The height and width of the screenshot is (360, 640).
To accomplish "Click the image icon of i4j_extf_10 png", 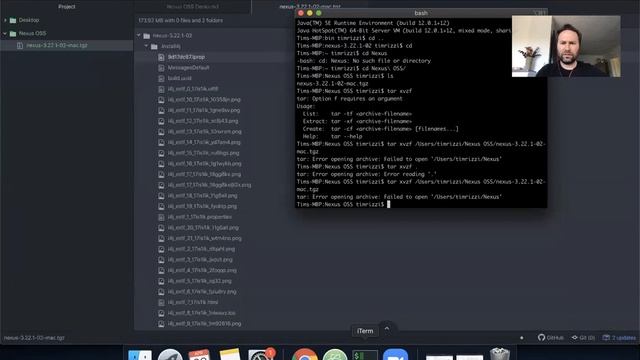I will (161, 100).
